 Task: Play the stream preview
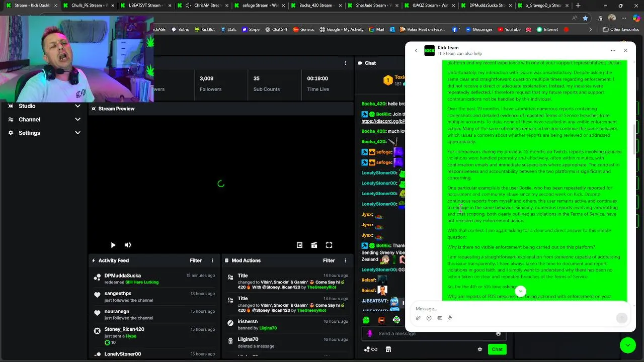click(113, 245)
